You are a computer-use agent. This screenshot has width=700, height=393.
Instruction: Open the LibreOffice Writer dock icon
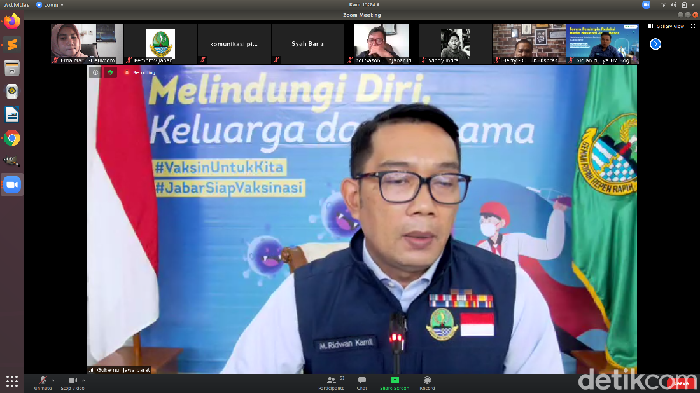pos(12,115)
